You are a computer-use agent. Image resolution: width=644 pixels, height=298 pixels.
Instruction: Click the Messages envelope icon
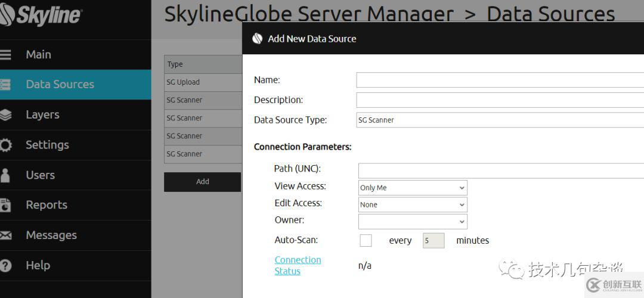tap(6, 235)
